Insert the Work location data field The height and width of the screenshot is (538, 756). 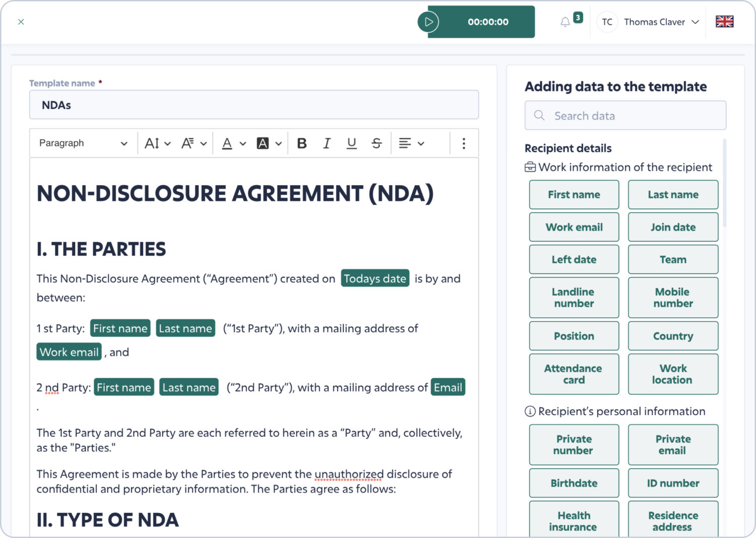pyautogui.click(x=673, y=374)
